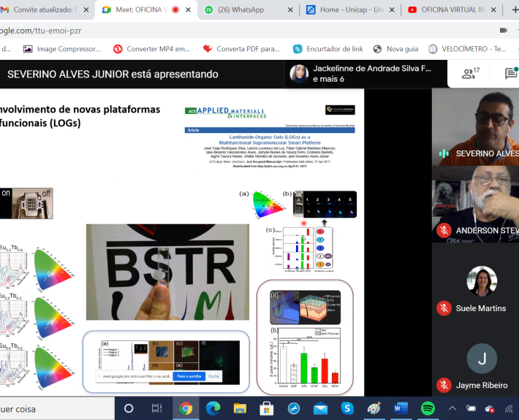Screen dimensions: 519x420
Task: Open Microsoft Edge from taskbar
Action: point(213,409)
